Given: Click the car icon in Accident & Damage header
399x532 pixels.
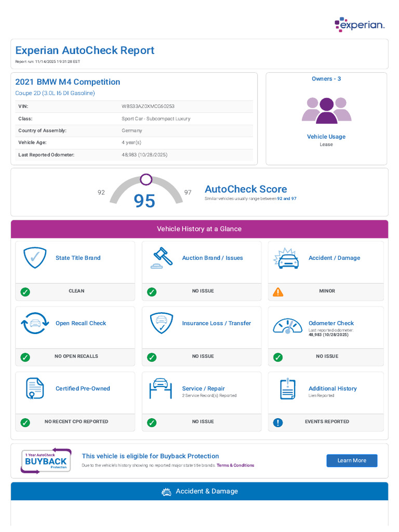Looking at the screenshot, I should (166, 491).
